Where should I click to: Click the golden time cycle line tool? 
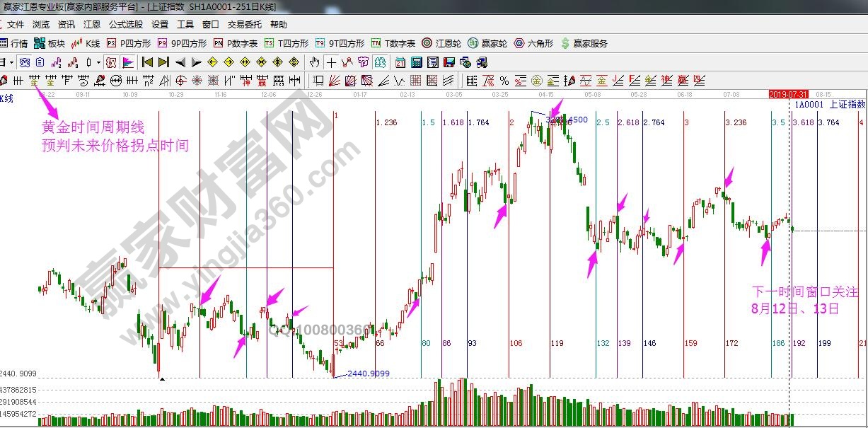point(35,80)
